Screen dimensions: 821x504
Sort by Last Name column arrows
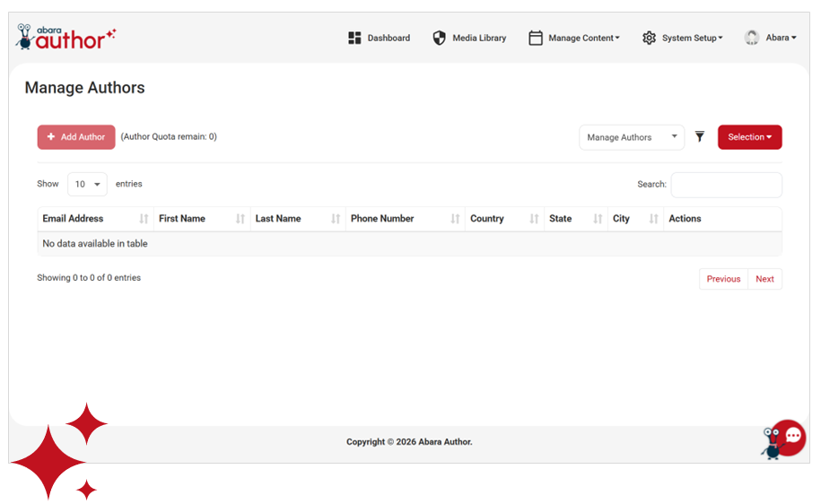click(x=335, y=219)
